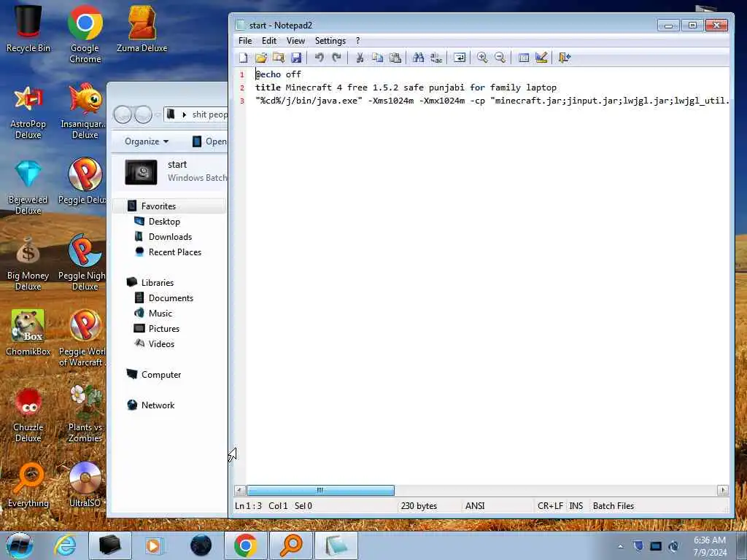Click the Everything search taskbar button

pyautogui.click(x=290, y=545)
